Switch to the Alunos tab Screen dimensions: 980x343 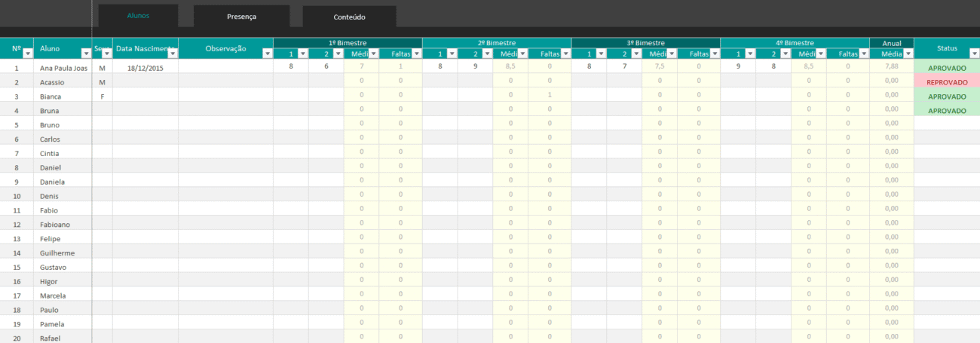pos(138,16)
